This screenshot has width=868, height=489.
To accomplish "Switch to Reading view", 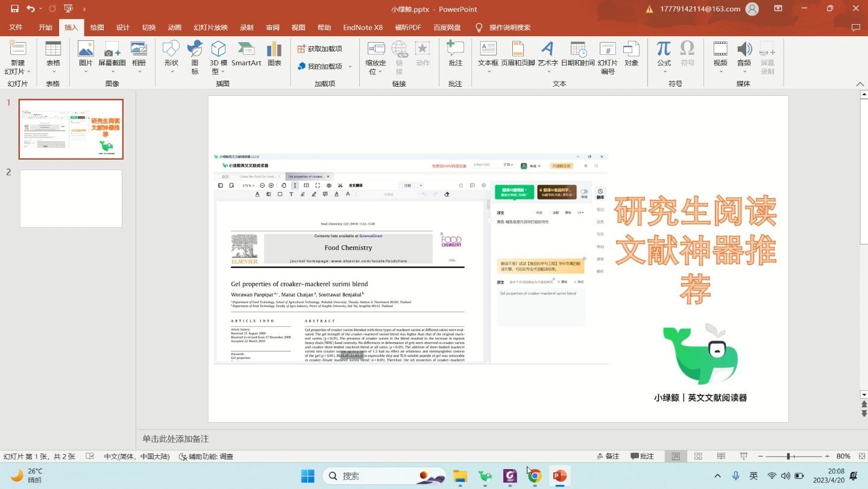I will coord(721,456).
